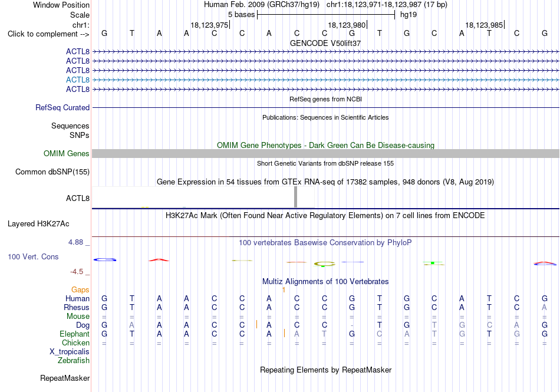Click the H3K27Ac Mark ENCODE track title

pyautogui.click(x=325, y=216)
